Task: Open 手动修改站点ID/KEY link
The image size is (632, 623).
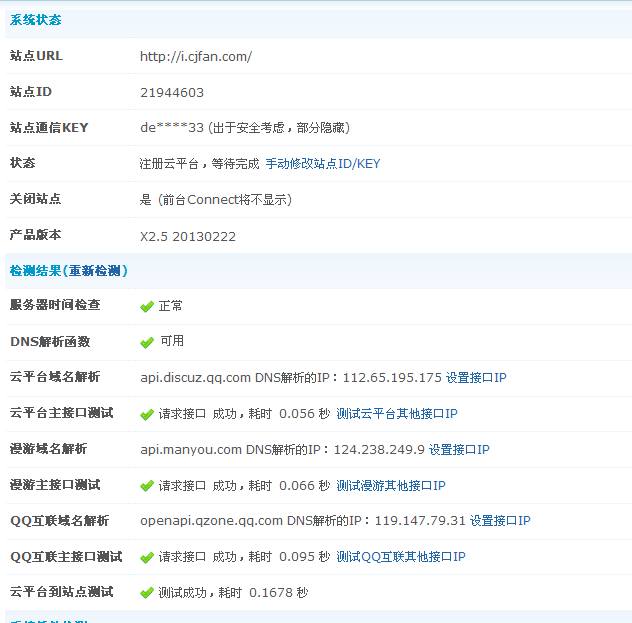Action: (323, 164)
